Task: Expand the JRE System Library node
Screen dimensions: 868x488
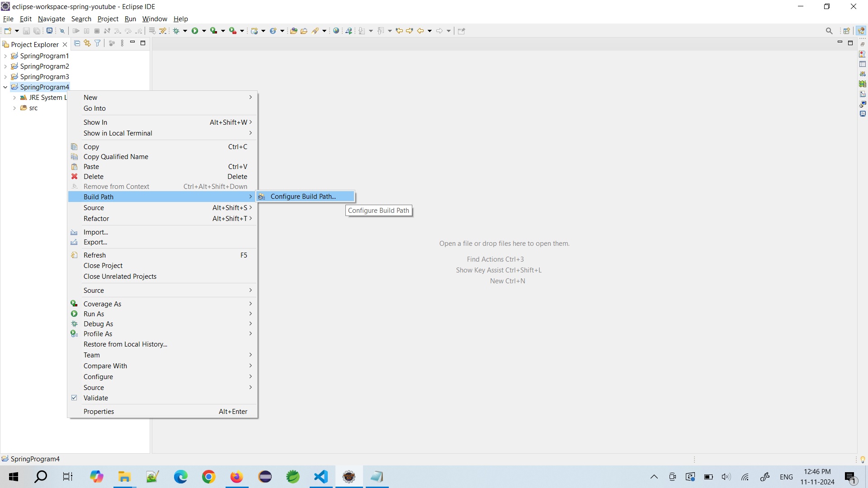Action: 14,98
